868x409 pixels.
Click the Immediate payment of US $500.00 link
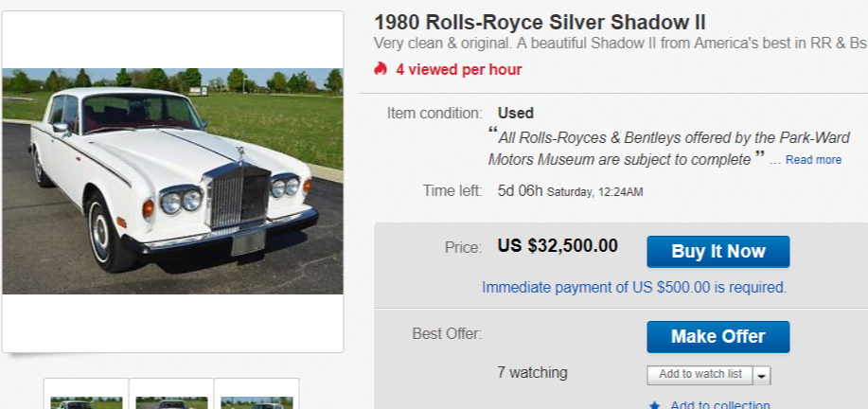click(x=634, y=287)
